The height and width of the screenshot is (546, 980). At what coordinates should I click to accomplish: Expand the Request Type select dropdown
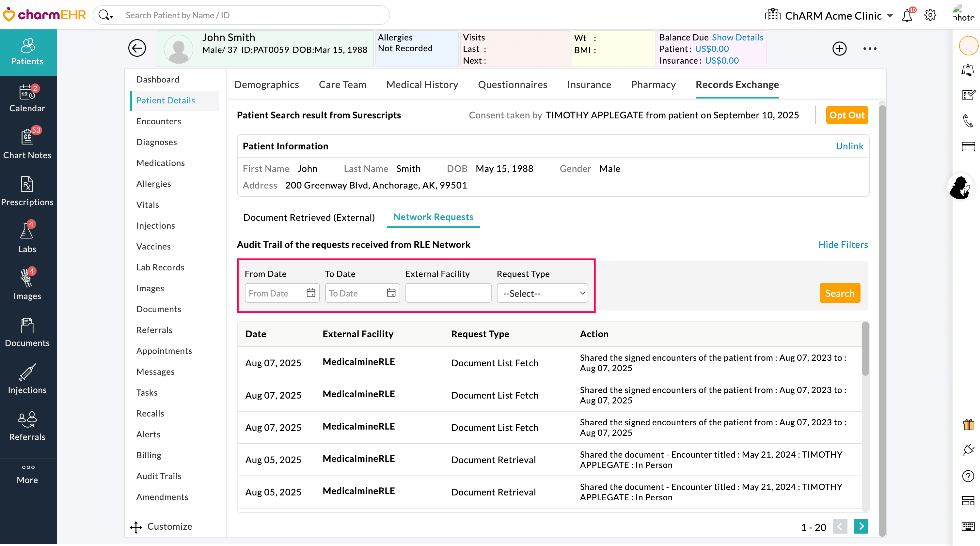[x=542, y=293]
